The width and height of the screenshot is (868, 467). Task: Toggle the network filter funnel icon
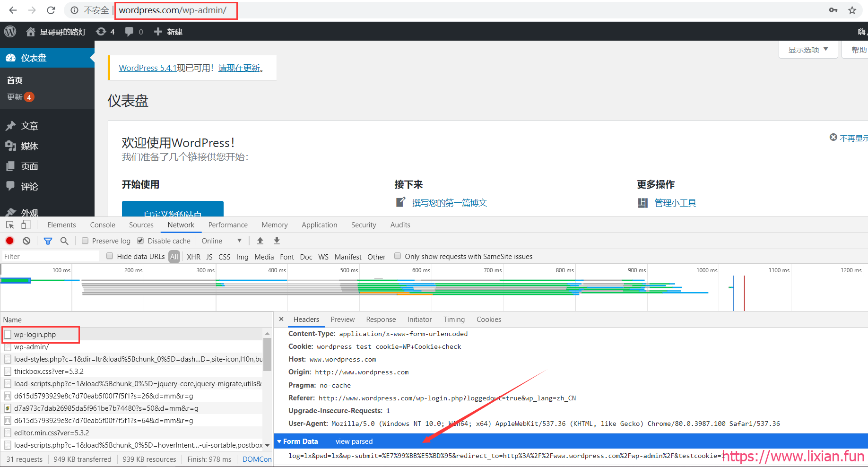(x=48, y=241)
